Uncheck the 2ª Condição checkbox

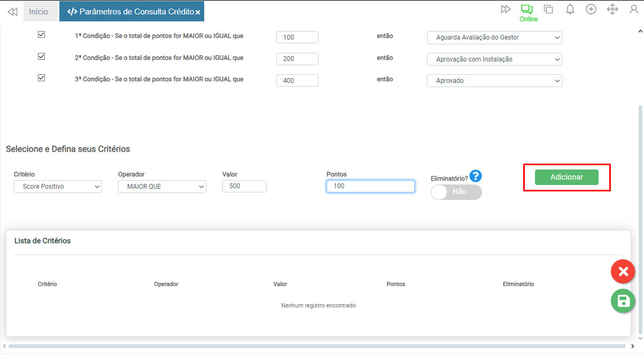[41, 56]
